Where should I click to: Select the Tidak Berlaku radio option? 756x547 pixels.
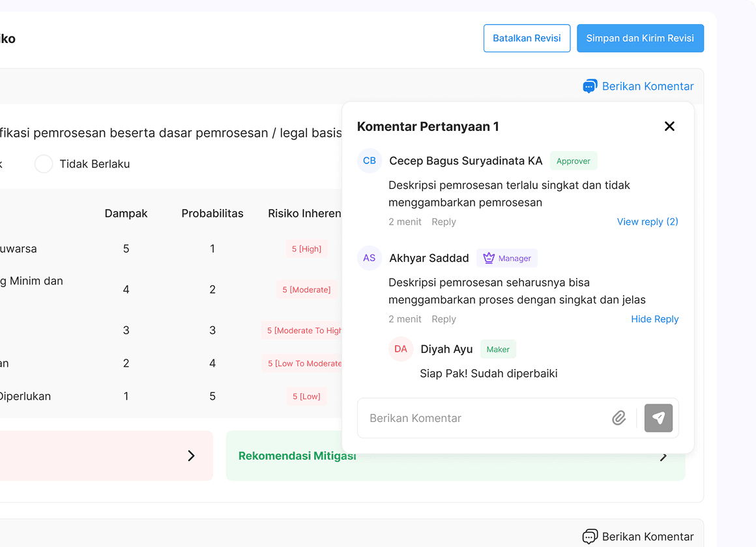point(44,164)
